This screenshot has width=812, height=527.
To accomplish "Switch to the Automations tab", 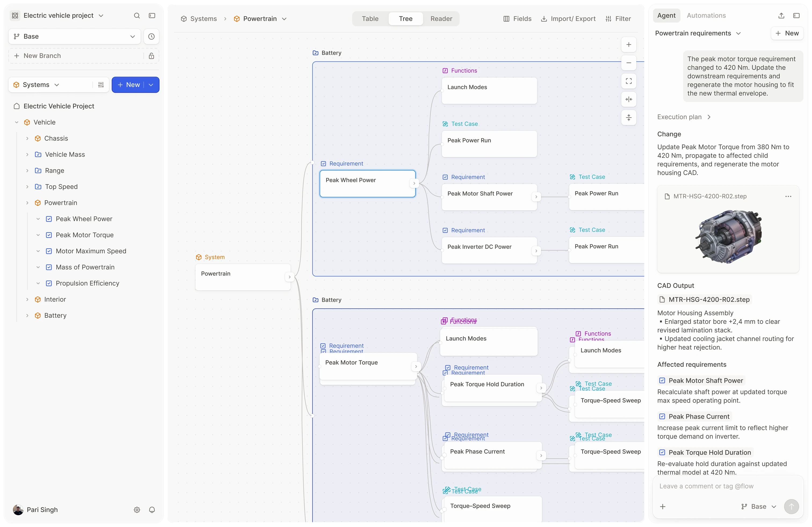I will tap(706, 16).
